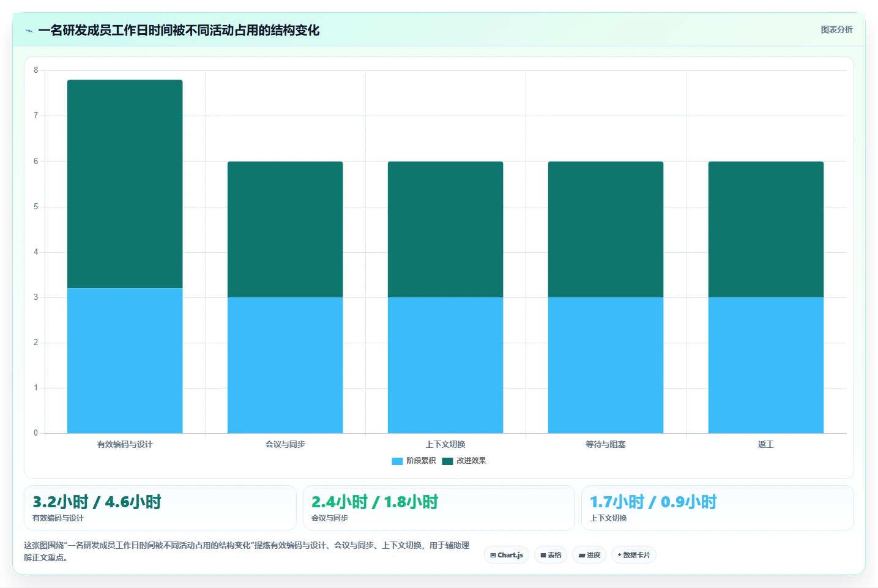The height and width of the screenshot is (588, 878).
Task: Click the 数据卡片 tag
Action: point(634,555)
